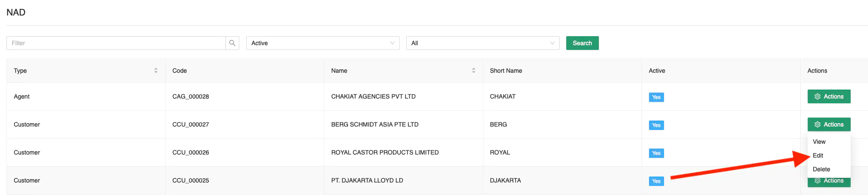Click Yes badge for ROYAL CASTOR row
868x195 pixels.
point(656,153)
